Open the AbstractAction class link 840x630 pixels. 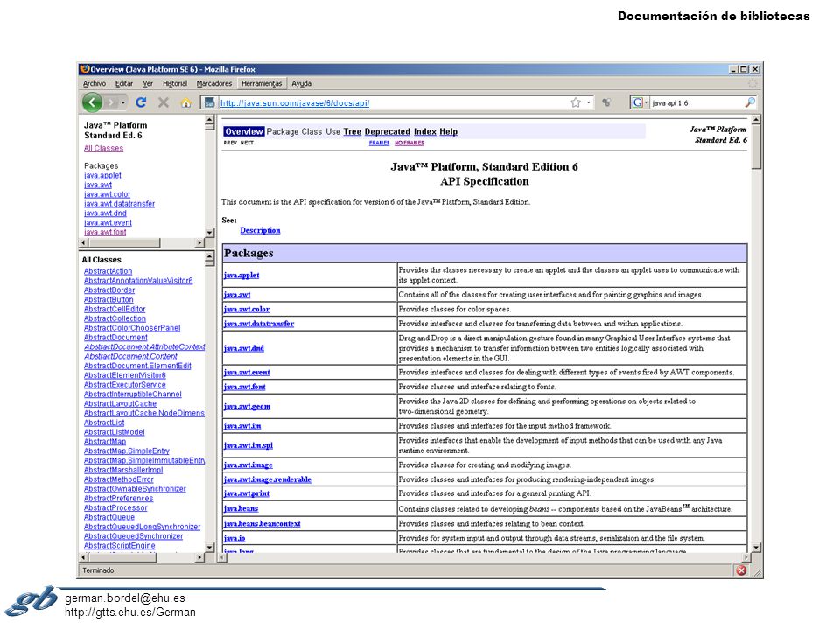click(x=108, y=271)
